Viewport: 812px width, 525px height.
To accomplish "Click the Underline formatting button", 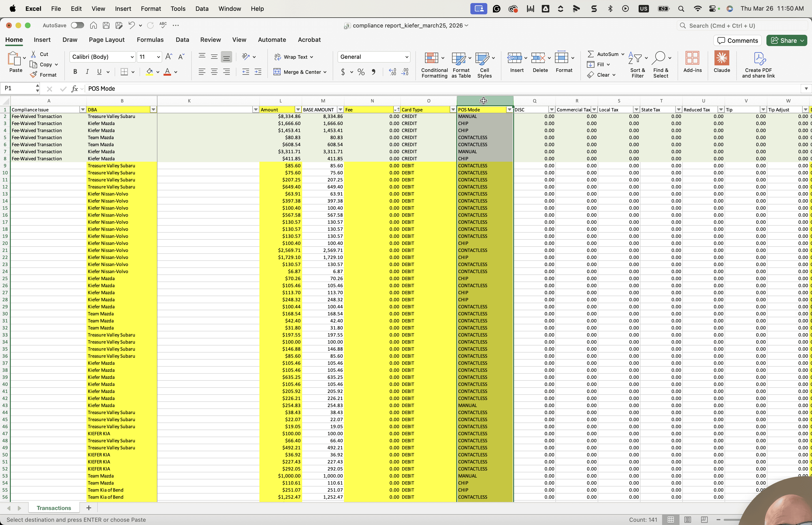I will coord(99,72).
